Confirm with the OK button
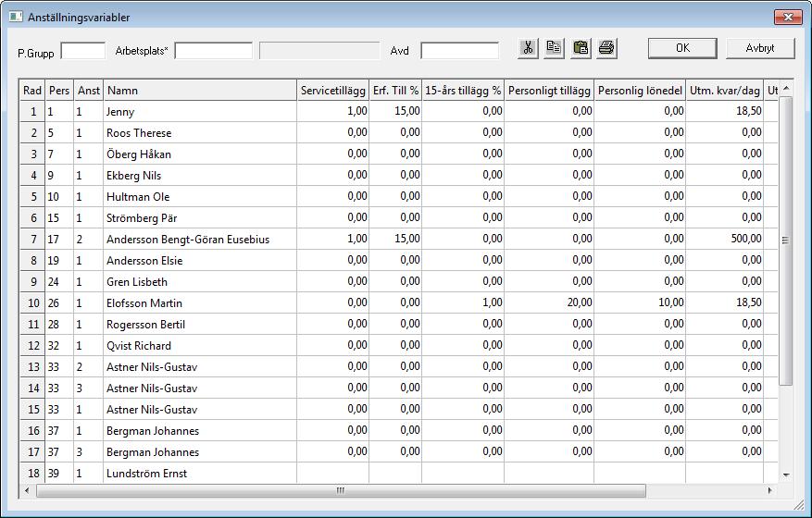 point(682,48)
